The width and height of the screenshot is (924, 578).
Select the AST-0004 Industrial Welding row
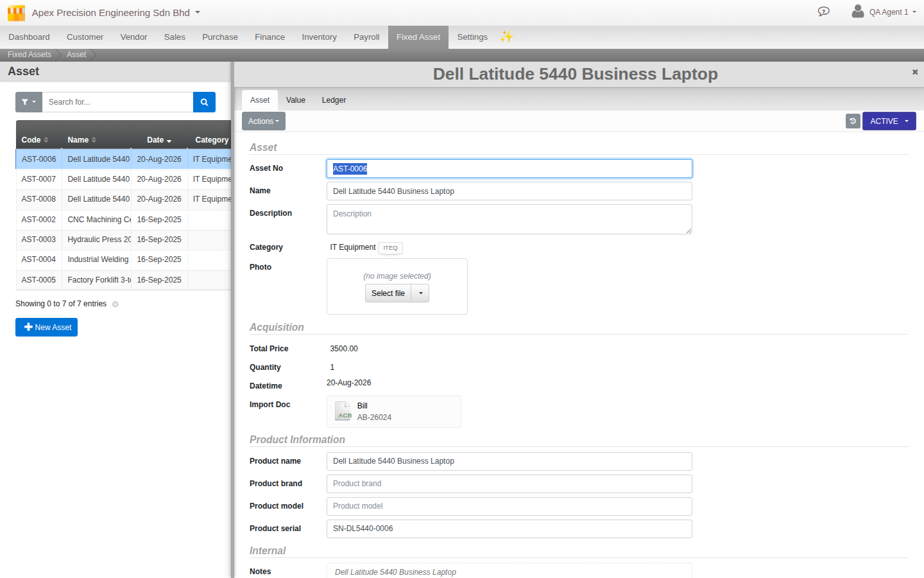(123, 259)
